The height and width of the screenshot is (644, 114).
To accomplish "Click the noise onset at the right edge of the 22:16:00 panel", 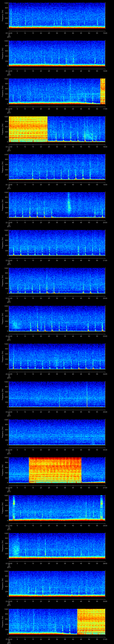I will click(x=102, y=91).
